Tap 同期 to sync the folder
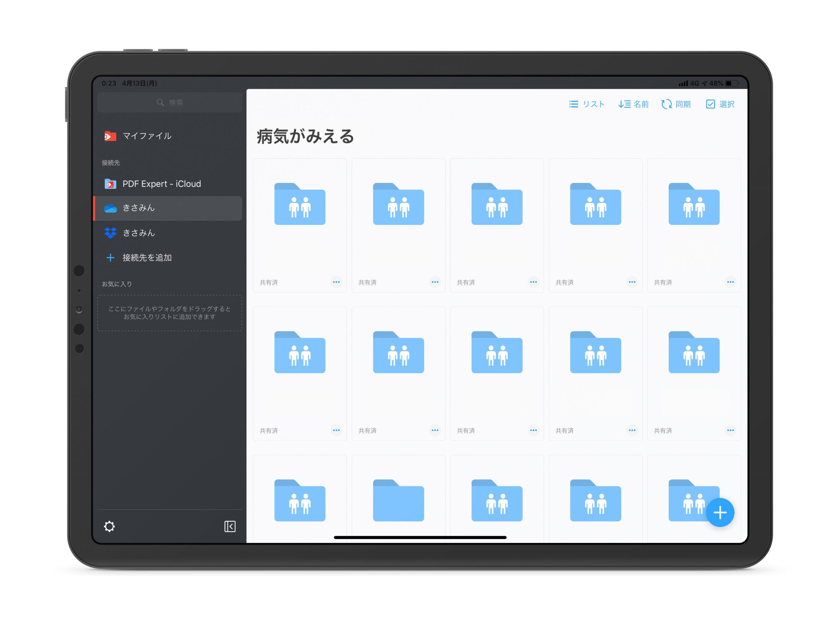The image size is (840, 621). tap(676, 104)
